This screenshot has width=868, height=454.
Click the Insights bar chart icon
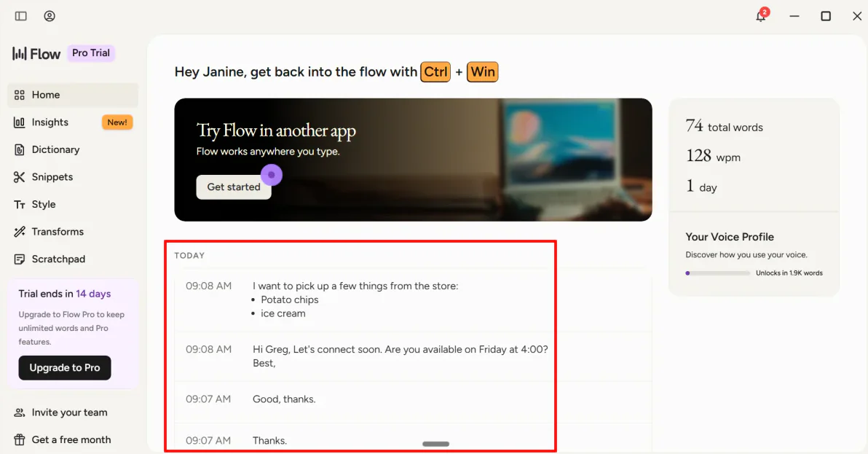[x=20, y=122]
